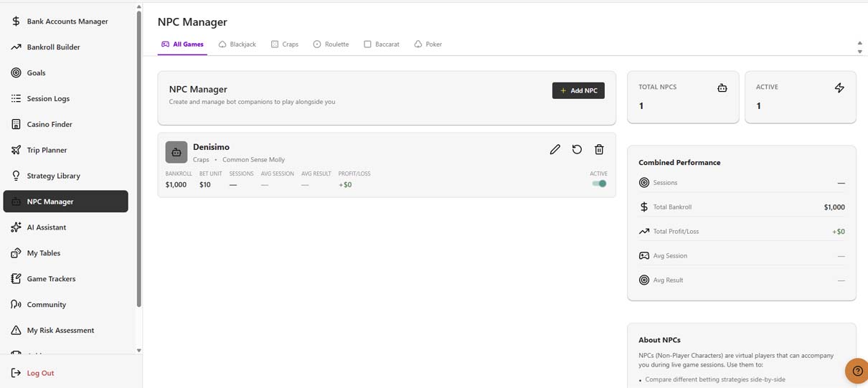Delete Denisimo using the trash icon
This screenshot has height=388, width=868.
(x=599, y=149)
